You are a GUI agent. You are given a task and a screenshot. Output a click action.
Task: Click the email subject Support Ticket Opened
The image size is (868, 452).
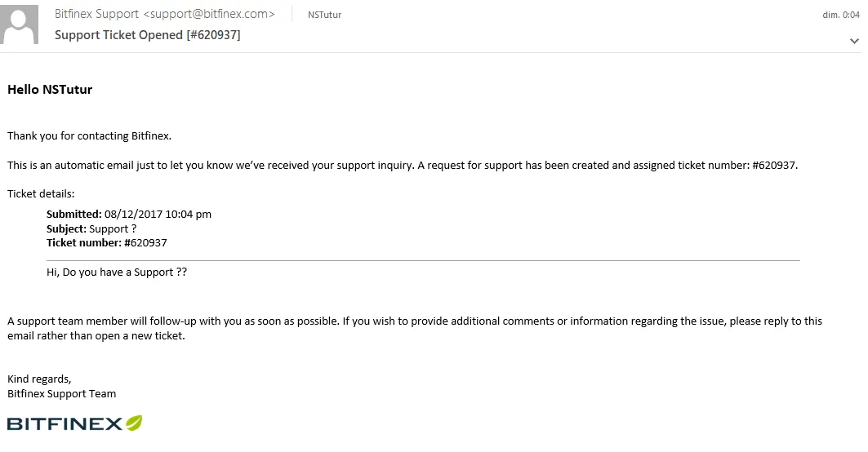coord(147,35)
